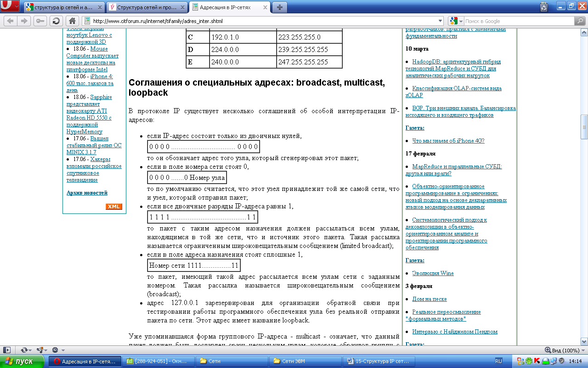Click the first colorful tray icon
Screen dimensions: 588x368
(x=521, y=361)
